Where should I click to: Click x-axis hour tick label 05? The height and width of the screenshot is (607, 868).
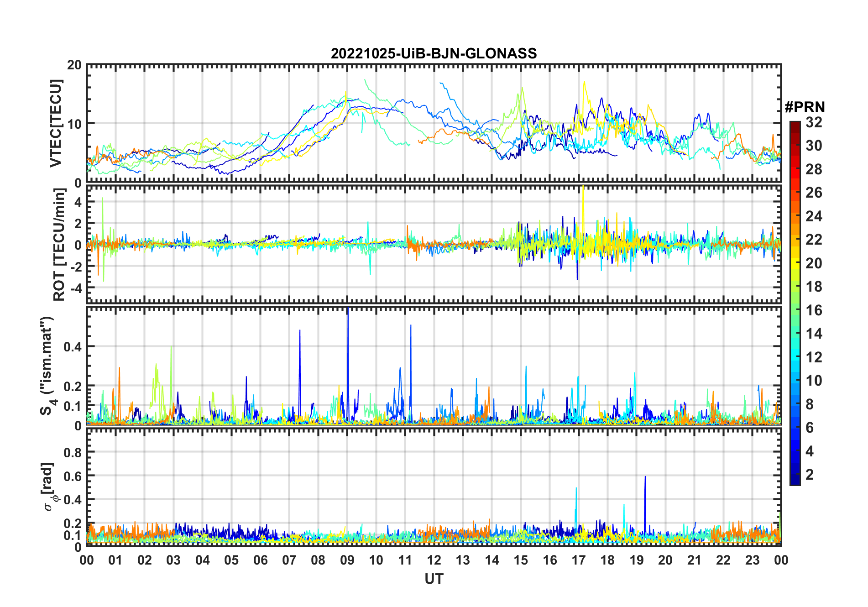click(x=231, y=560)
